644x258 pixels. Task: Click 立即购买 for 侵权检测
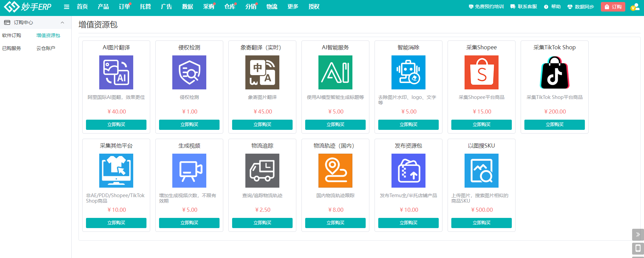coord(189,125)
